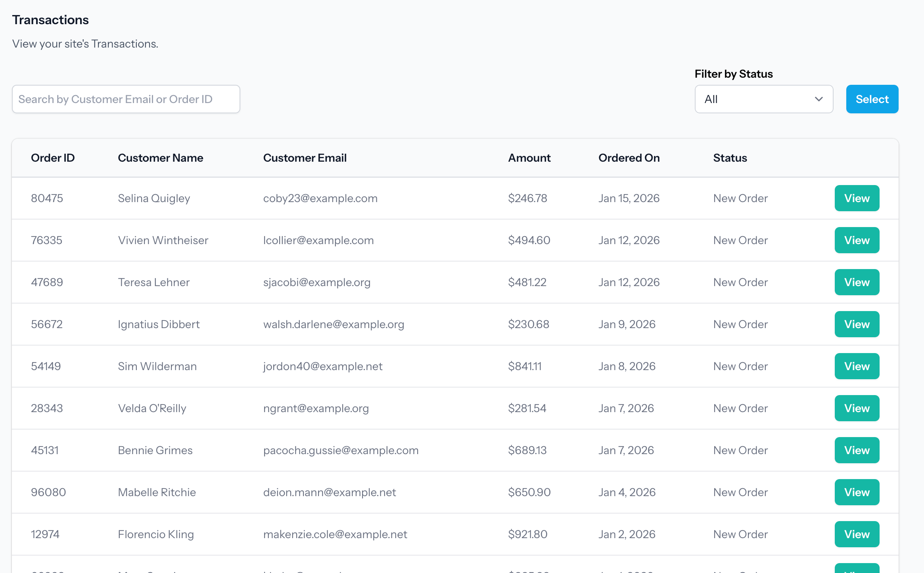Click the Ordered On column header
This screenshot has width=924, height=573.
tap(629, 158)
